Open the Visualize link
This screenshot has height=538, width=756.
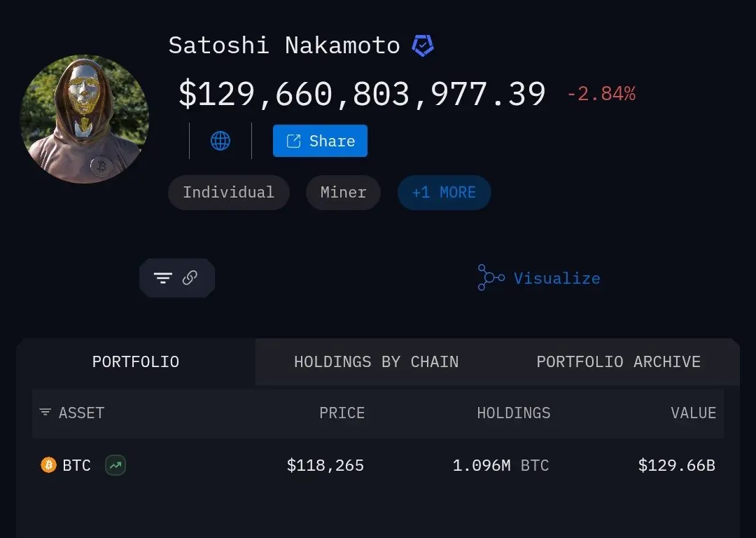pyautogui.click(x=557, y=278)
